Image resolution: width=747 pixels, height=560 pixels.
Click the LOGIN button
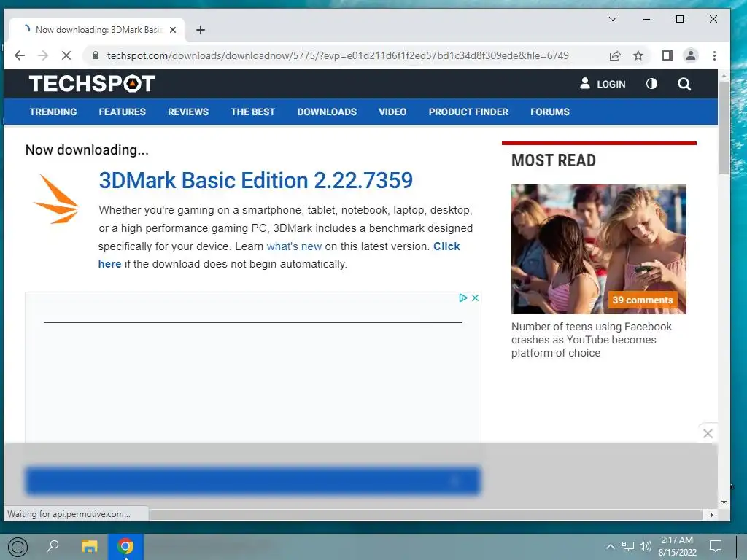[x=603, y=85]
